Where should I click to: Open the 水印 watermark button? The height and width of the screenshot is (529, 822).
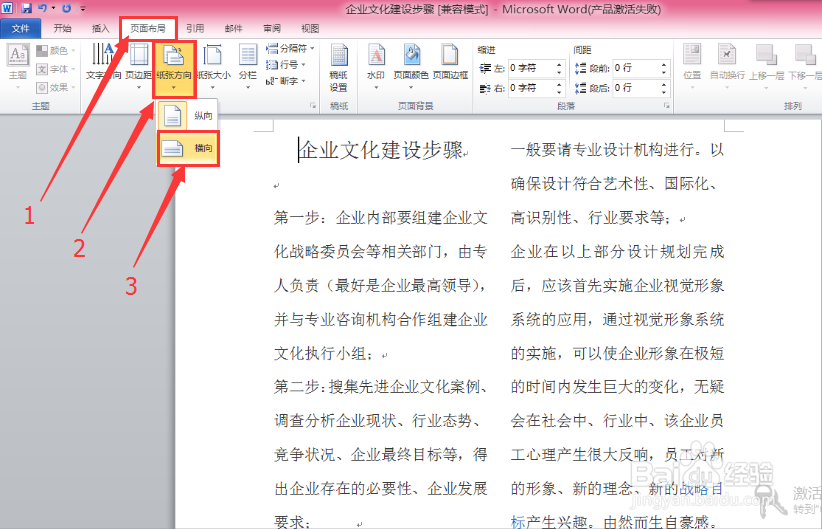(375, 66)
